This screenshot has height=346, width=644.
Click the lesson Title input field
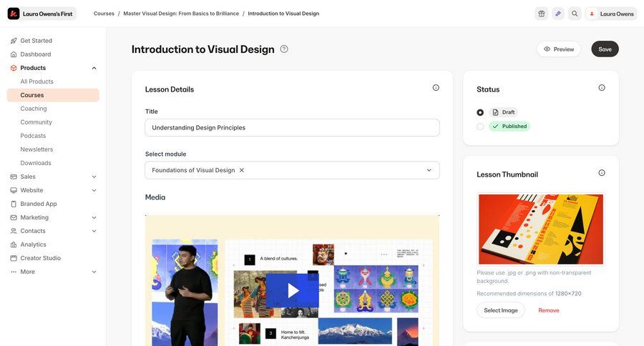(292, 128)
